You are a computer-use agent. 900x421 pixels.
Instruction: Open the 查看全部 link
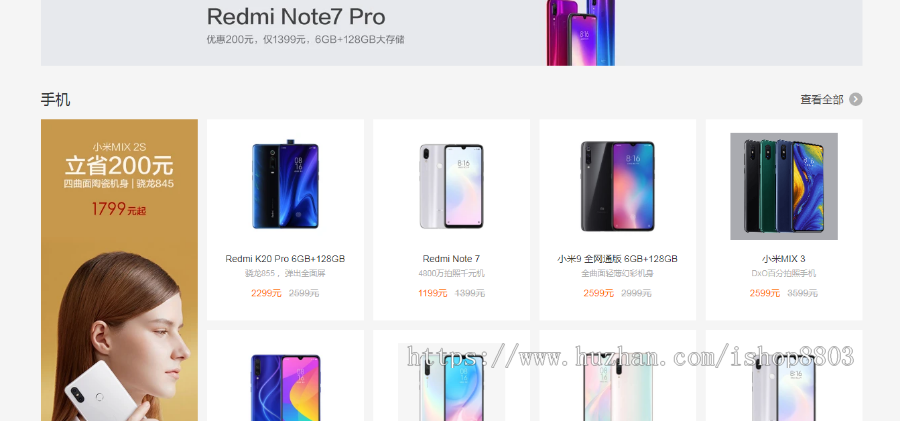pos(821,99)
